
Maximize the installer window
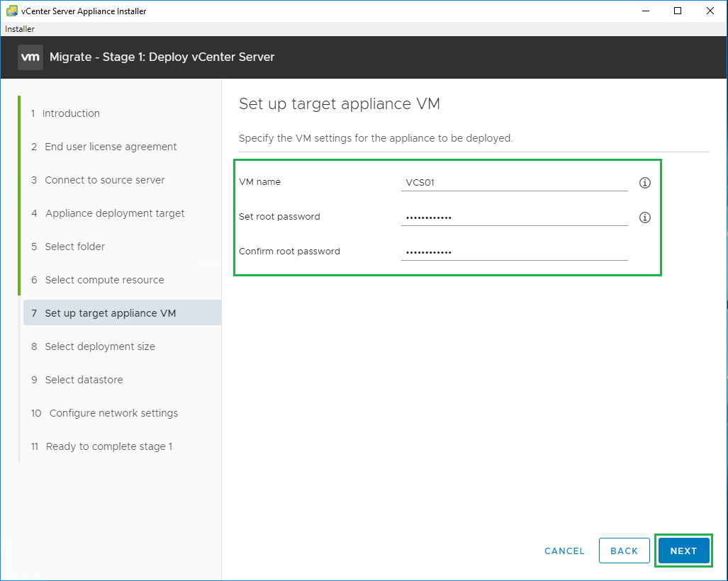pyautogui.click(x=678, y=11)
